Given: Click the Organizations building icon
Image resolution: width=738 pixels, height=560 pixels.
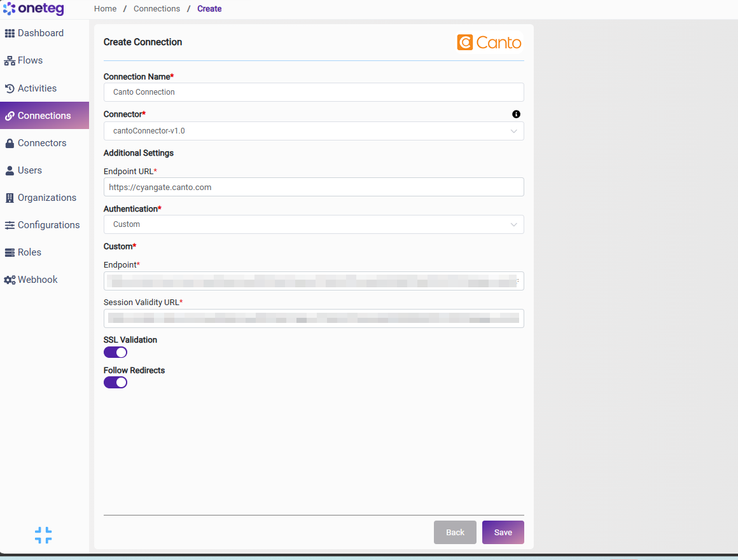Looking at the screenshot, I should [x=10, y=198].
